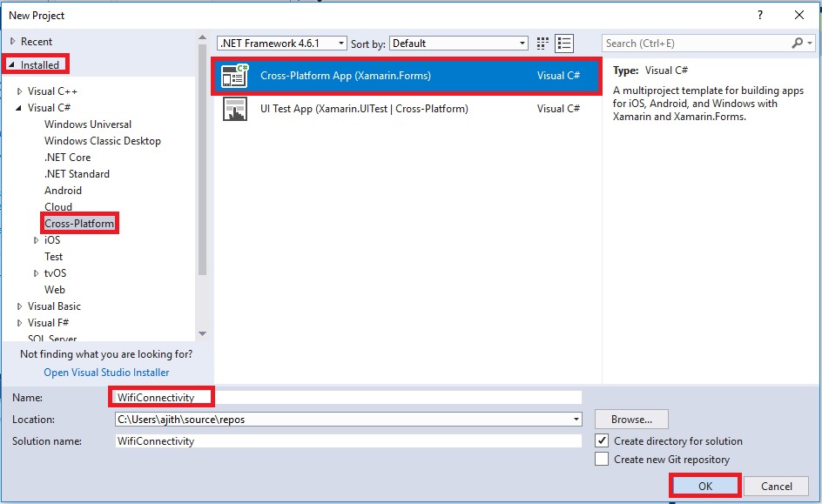This screenshot has width=822, height=504.
Task: Open the .NET Framework version dropdown
Action: [x=282, y=44]
